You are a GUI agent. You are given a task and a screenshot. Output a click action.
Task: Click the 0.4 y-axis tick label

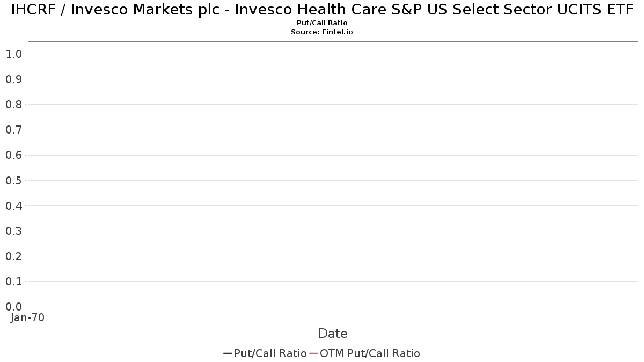(13, 206)
